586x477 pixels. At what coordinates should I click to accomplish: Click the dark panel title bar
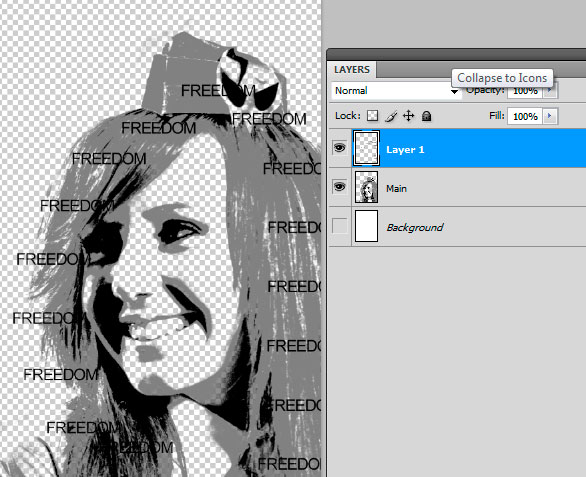click(x=456, y=55)
